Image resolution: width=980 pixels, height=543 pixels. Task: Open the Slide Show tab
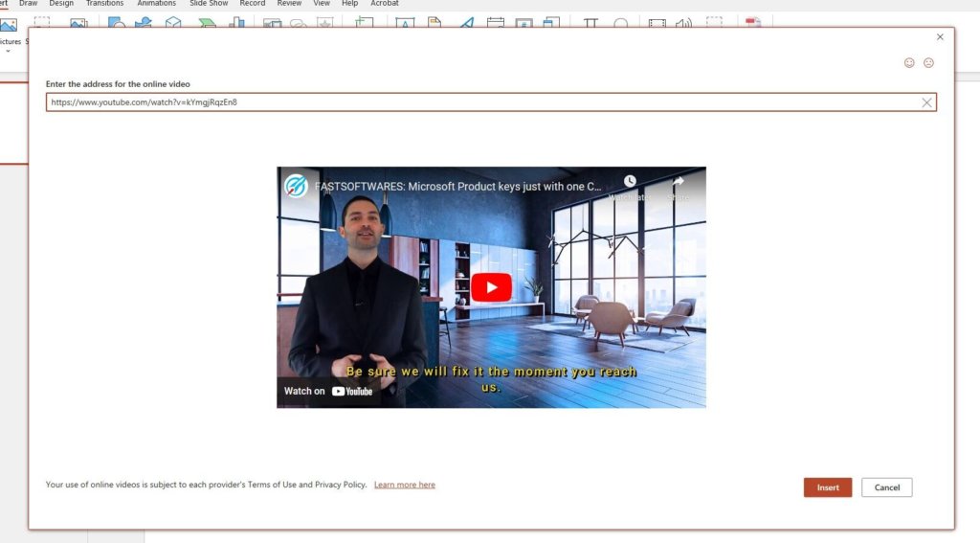click(209, 3)
